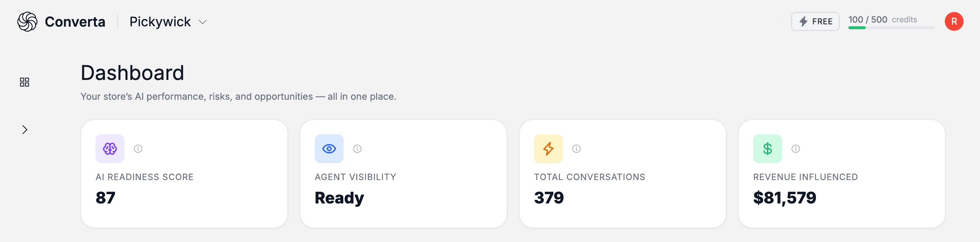Click the lightning icon inside the FREE badge
Screen dimensions: 980x242
804,21
